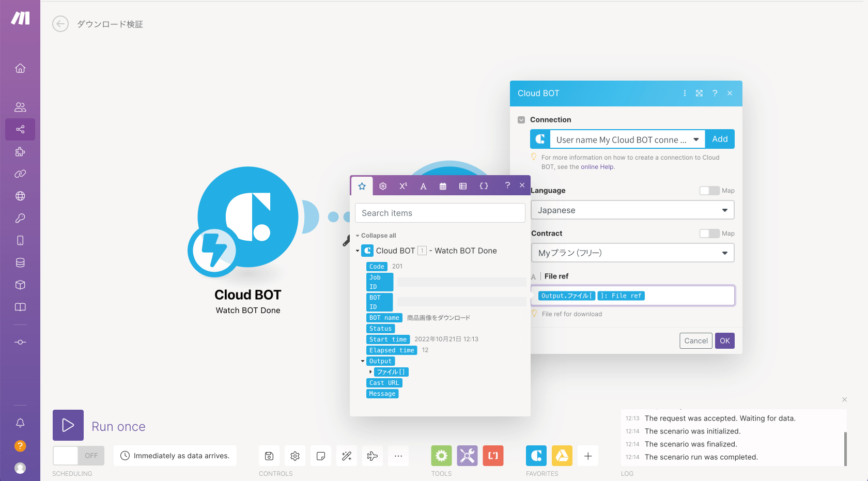Click OK in Cloud BOT dialog

(725, 341)
